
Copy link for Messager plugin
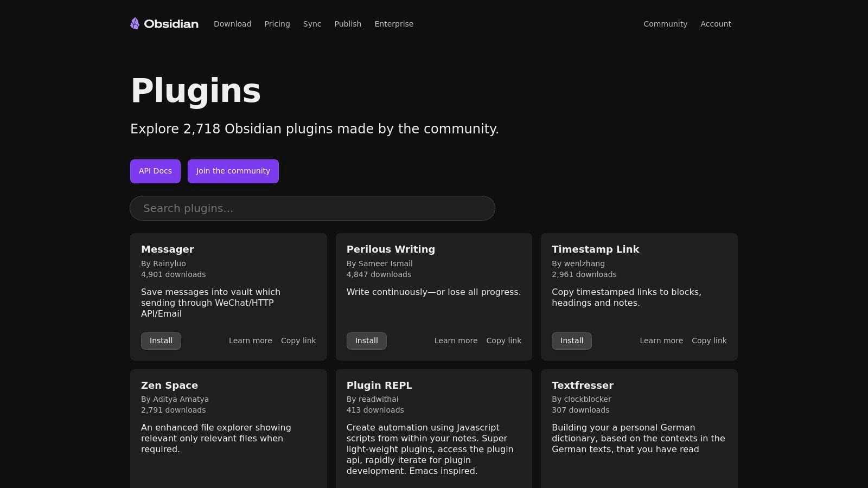tap(298, 341)
